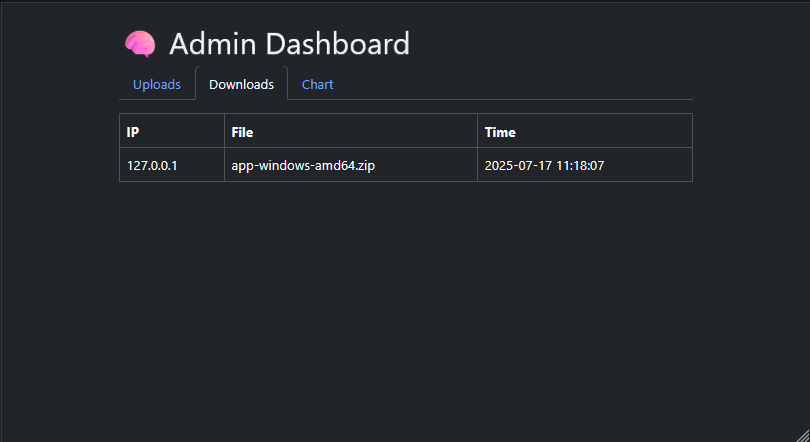Click the IP column header
The image size is (810, 442).
click(x=133, y=132)
